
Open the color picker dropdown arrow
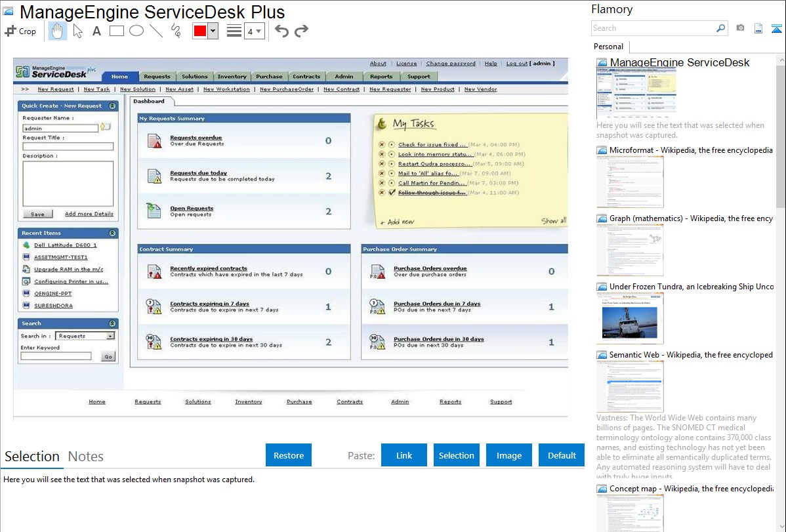(x=213, y=31)
